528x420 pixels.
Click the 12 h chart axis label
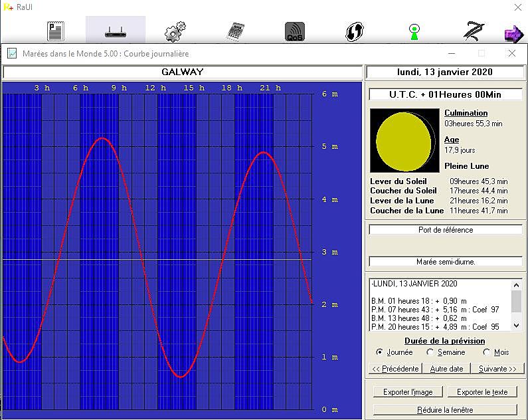155,88
